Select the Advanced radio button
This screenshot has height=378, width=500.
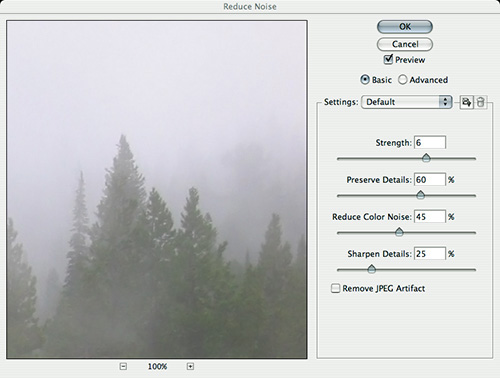(403, 80)
